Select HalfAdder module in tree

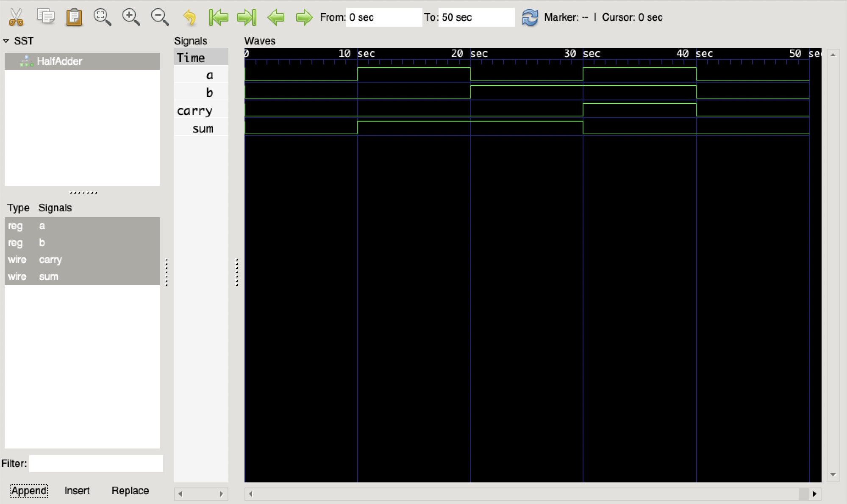point(59,61)
